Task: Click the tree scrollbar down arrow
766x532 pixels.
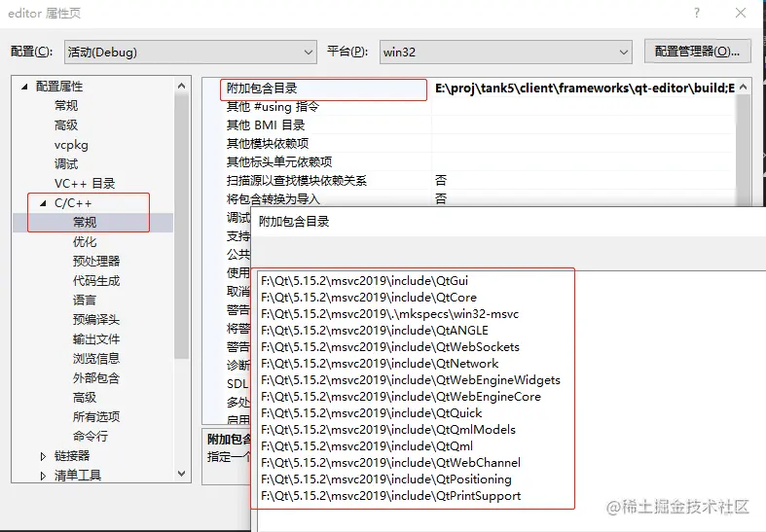Action: 181,474
